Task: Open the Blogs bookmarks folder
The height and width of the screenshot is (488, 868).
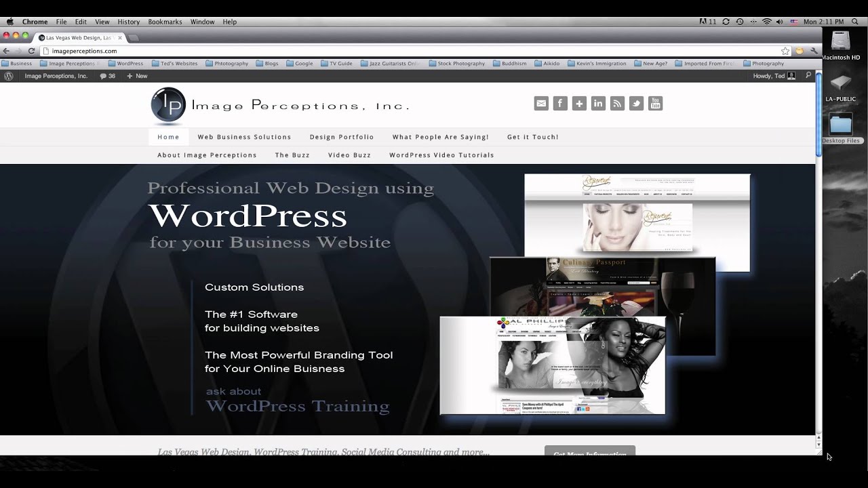Action: (x=267, y=64)
